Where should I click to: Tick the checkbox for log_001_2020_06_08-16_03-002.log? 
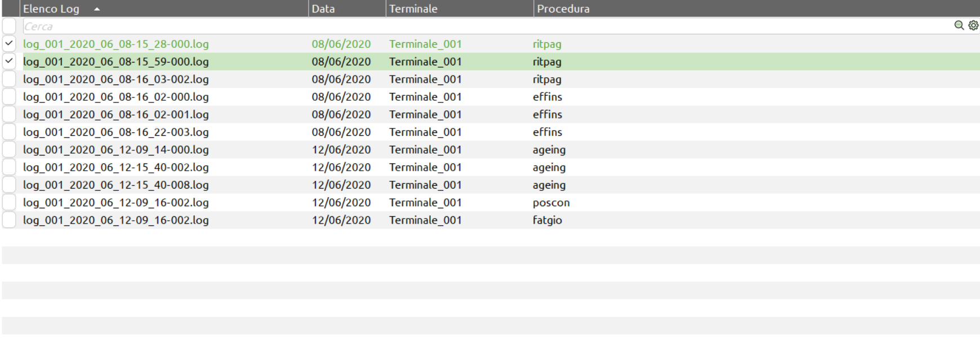9,79
